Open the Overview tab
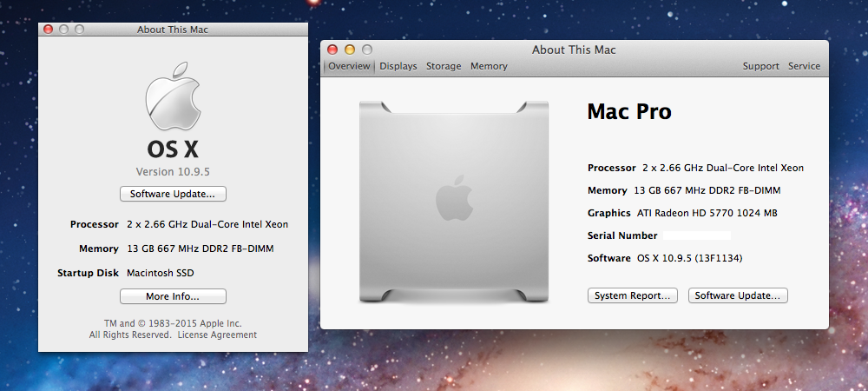The height and width of the screenshot is (391, 868). 349,66
